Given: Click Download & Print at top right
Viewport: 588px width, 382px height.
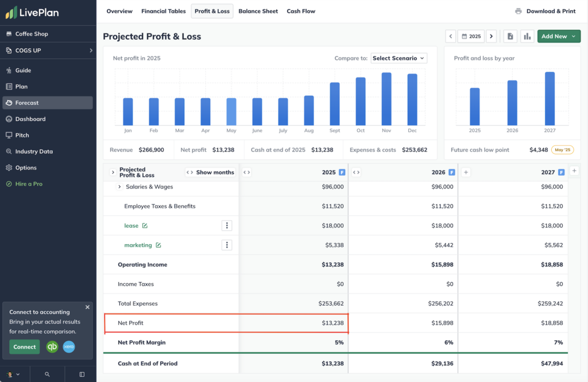Looking at the screenshot, I should pos(546,11).
